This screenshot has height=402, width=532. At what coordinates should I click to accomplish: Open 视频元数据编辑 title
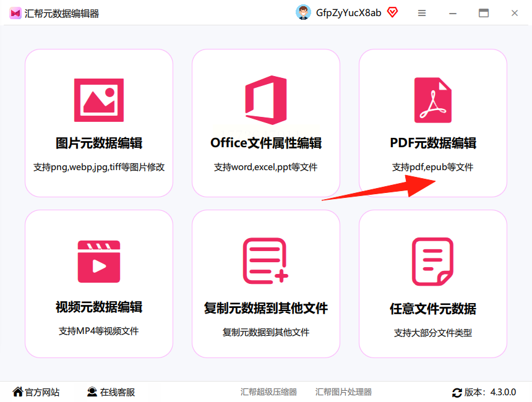pos(99,307)
